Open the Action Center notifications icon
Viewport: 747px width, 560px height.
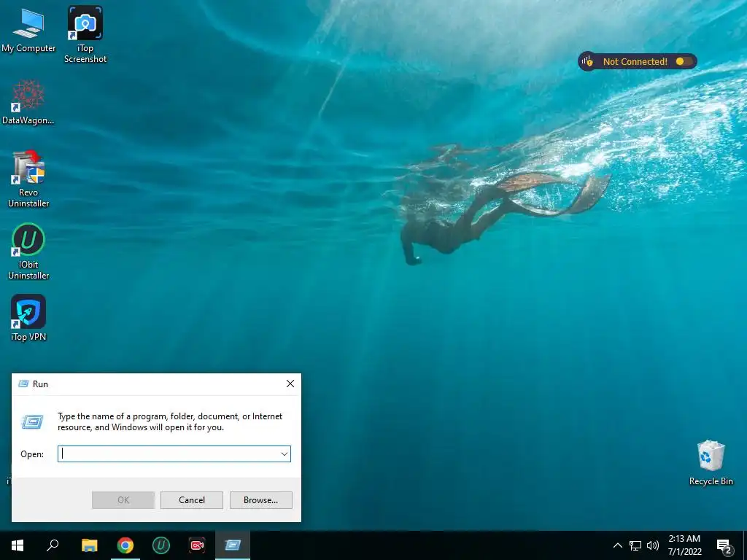point(724,545)
